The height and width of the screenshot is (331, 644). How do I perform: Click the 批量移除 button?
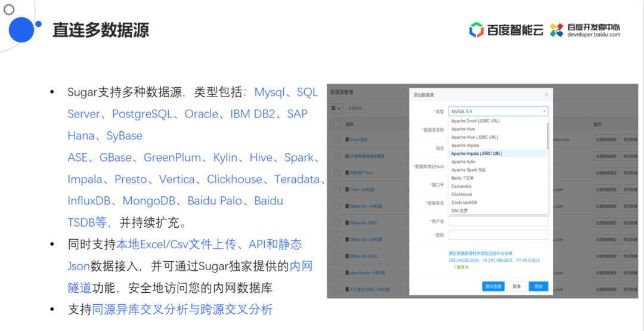click(355, 109)
